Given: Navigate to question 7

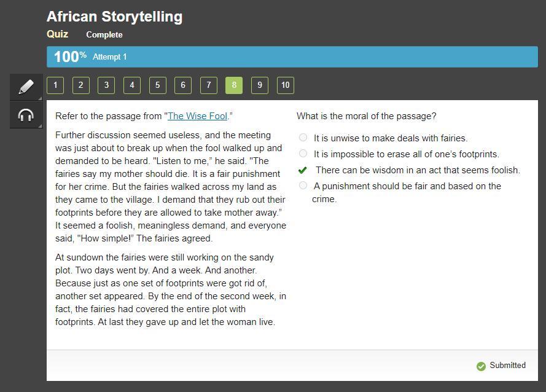Looking at the screenshot, I should tap(209, 85).
